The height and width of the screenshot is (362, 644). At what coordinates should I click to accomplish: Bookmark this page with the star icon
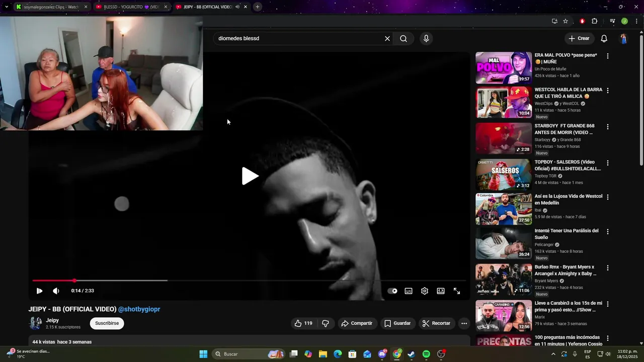566,21
